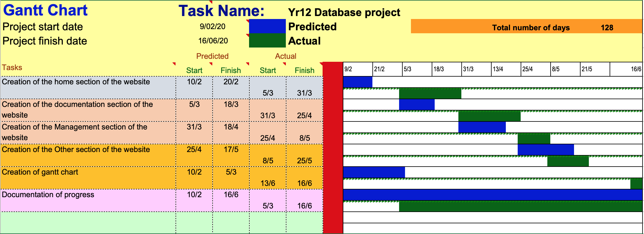The image size is (644, 234).
Task: Click the Actual Start column header
Action: pos(268,70)
